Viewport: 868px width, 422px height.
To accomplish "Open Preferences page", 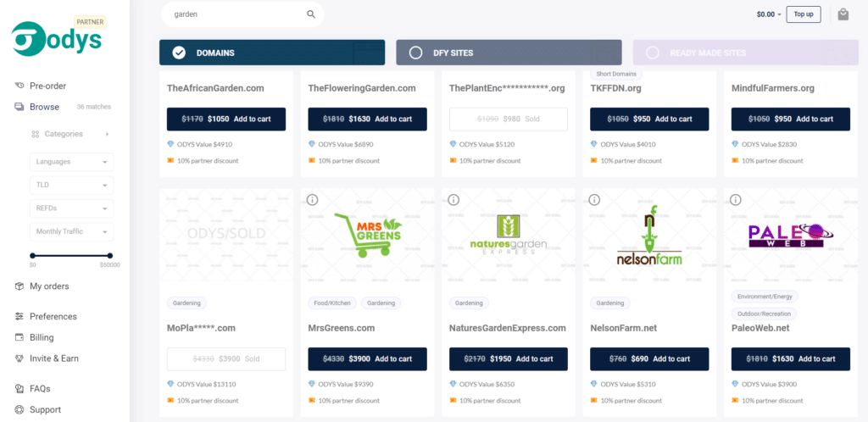I will [53, 316].
